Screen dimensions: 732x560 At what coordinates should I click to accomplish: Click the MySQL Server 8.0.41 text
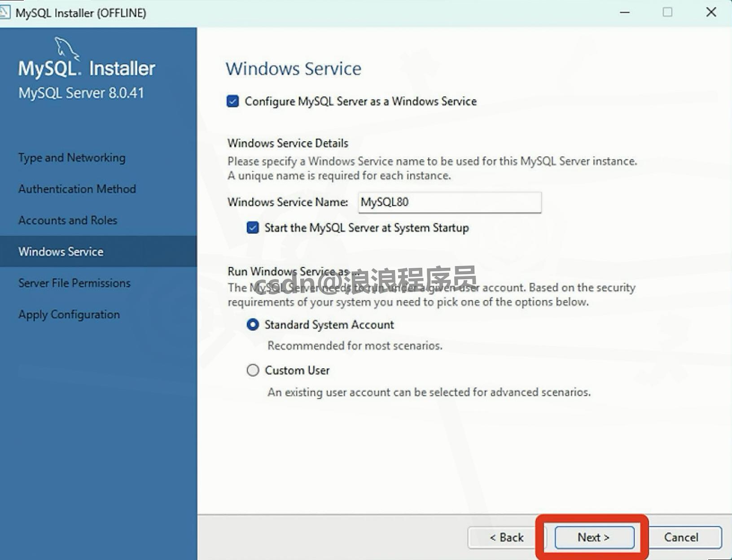click(x=81, y=93)
